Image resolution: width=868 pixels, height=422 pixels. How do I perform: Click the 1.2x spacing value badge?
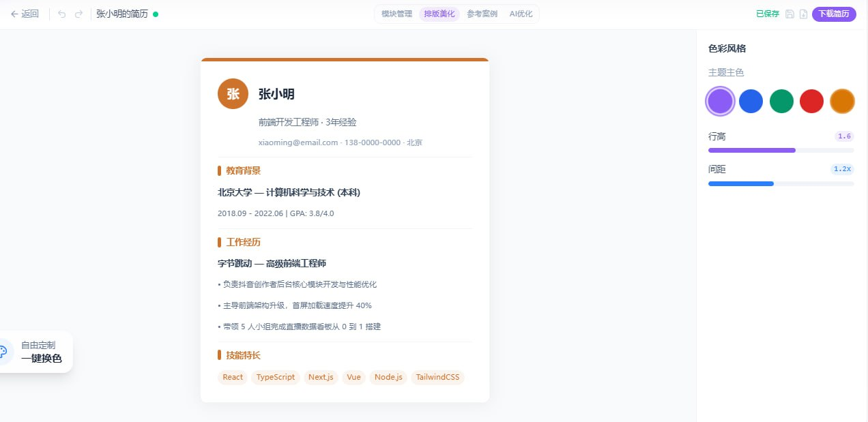click(842, 169)
